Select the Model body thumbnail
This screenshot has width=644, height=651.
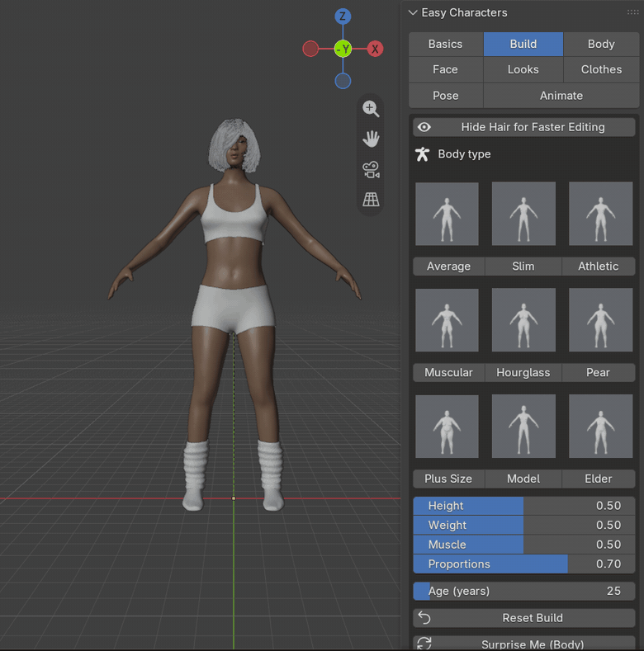click(x=523, y=427)
